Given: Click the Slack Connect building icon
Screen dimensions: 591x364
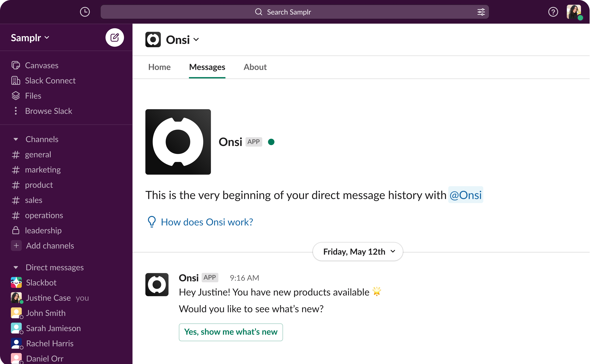Looking at the screenshot, I should click(x=16, y=80).
